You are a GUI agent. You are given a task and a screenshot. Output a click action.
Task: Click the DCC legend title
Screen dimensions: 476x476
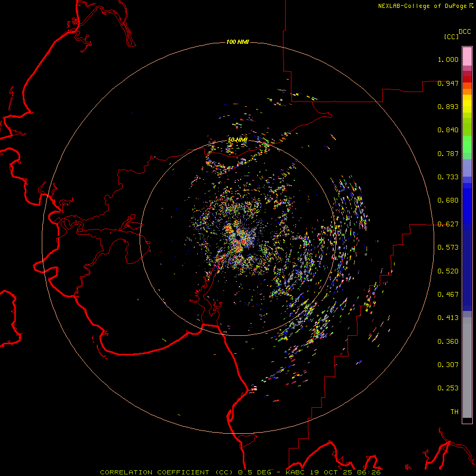point(465,32)
